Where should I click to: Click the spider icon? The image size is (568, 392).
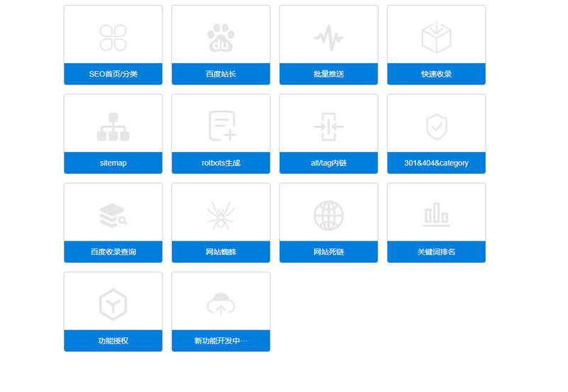point(221,216)
